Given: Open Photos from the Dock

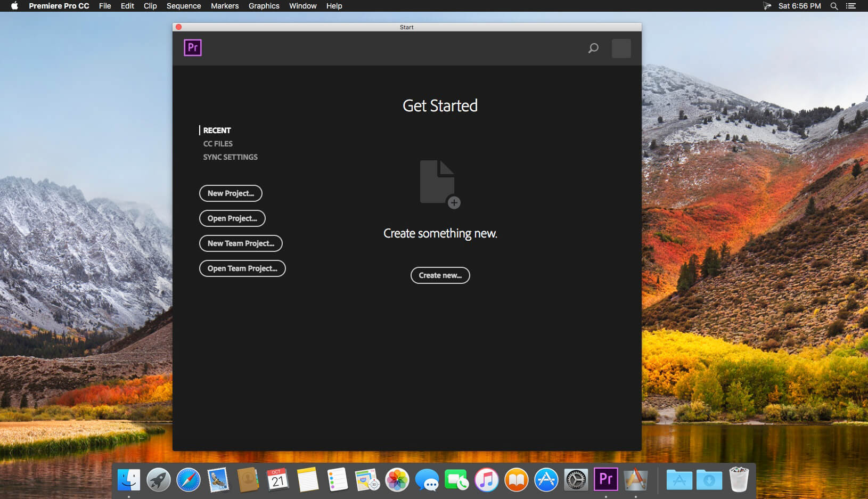Looking at the screenshot, I should coord(397,480).
